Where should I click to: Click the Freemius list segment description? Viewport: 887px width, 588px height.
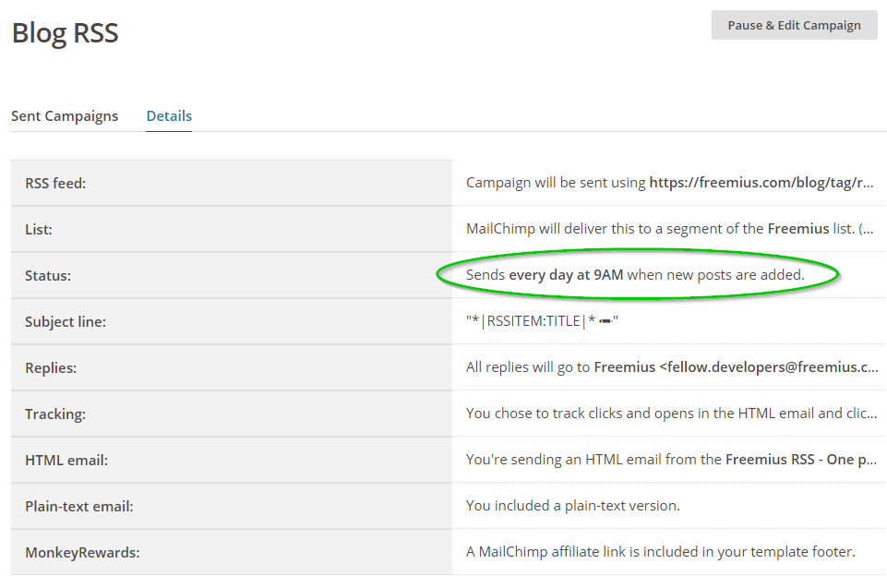[x=669, y=229]
